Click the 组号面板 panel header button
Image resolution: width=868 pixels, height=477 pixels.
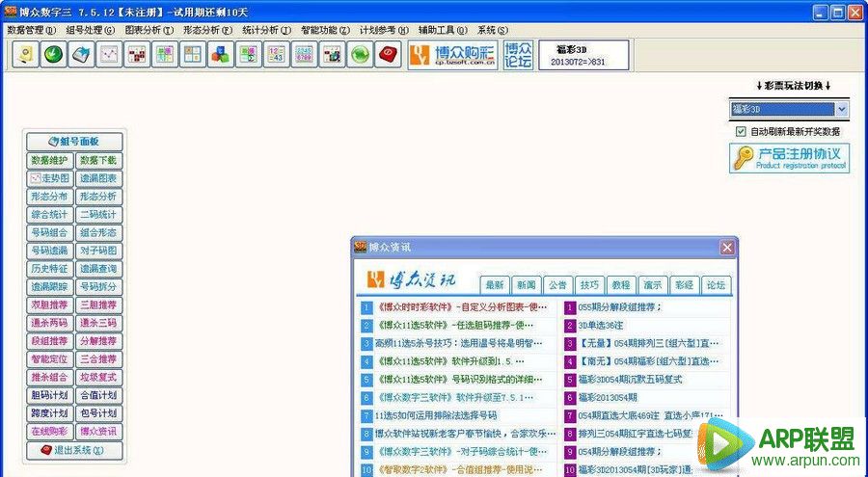click(74, 142)
